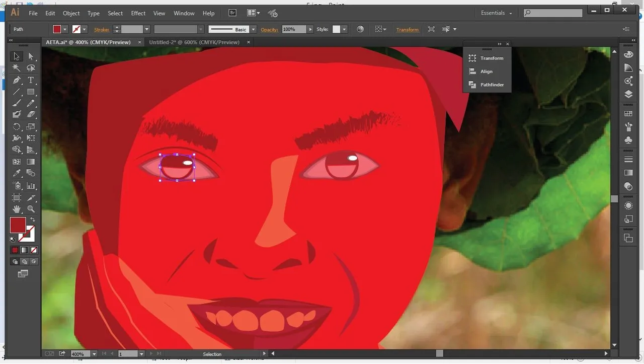This screenshot has height=364, width=644.
Task: Click the Recolor Artwork icon
Action: (360, 29)
